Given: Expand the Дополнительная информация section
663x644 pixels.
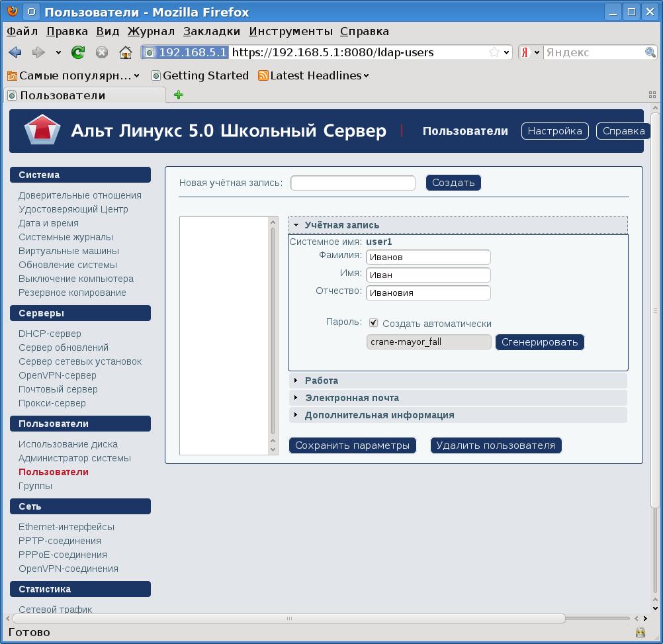Looking at the screenshot, I should point(379,415).
